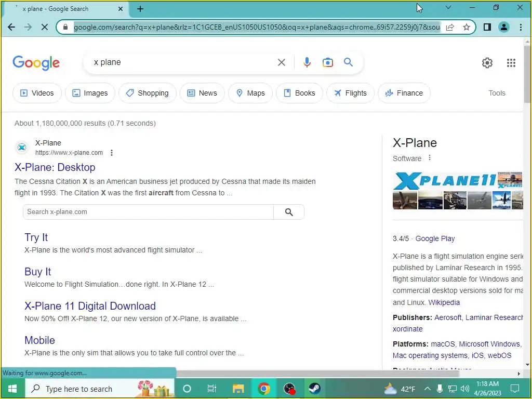Start voice search with microphone
532x399 pixels.
click(307, 62)
